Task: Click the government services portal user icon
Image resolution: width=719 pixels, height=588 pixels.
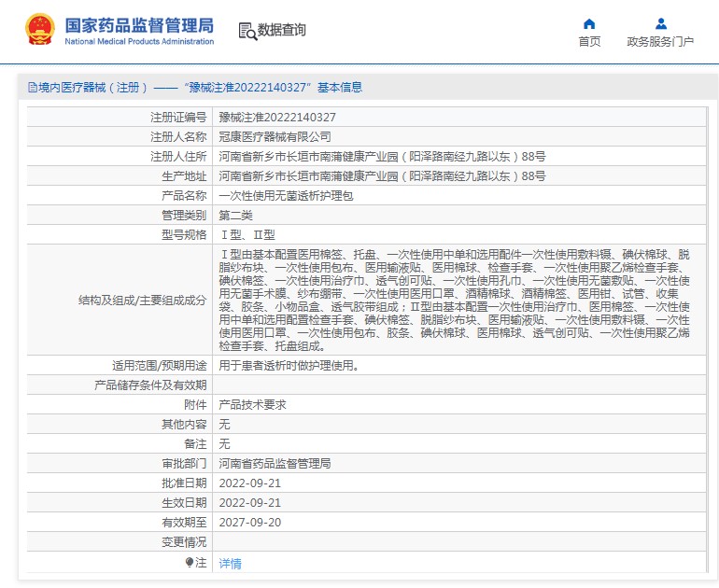Action: click(661, 24)
